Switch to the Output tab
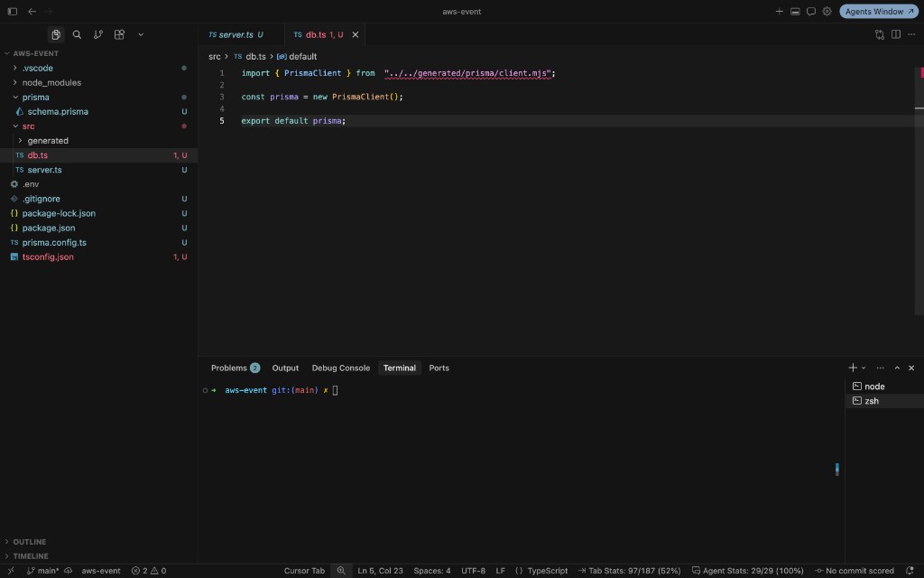This screenshot has width=924, height=578. pyautogui.click(x=285, y=368)
